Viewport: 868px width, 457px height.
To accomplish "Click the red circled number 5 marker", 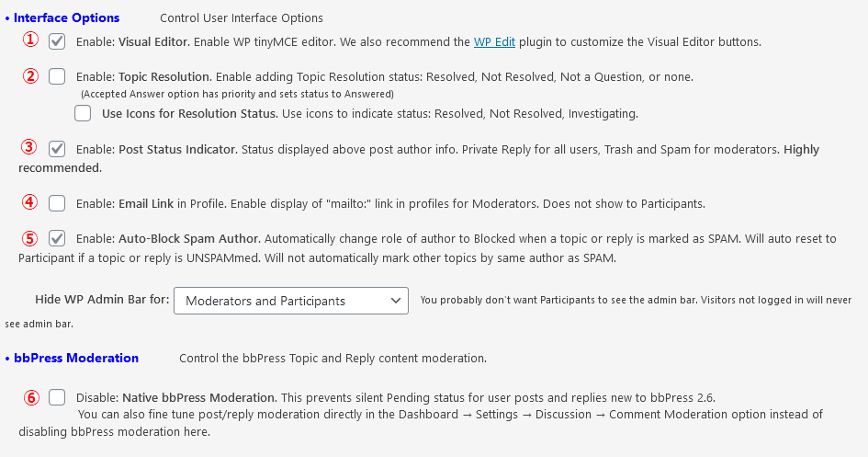I will tap(30, 238).
